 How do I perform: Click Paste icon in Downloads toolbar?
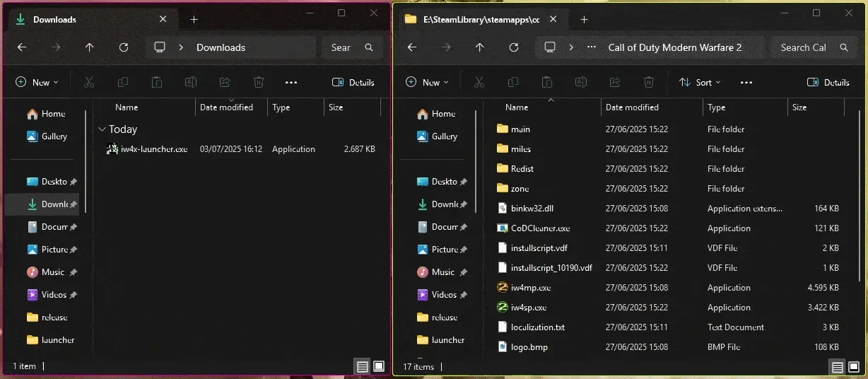point(157,82)
